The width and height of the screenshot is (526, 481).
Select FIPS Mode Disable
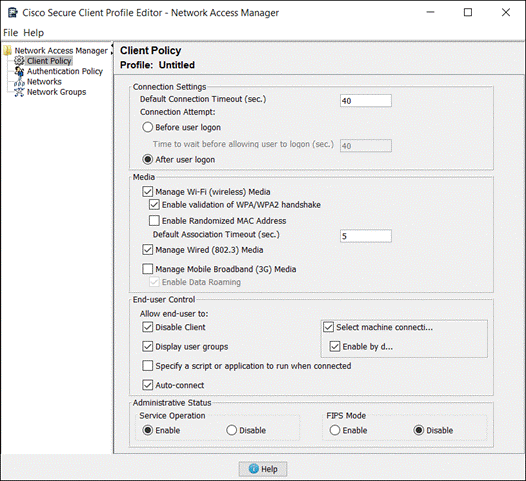pyautogui.click(x=419, y=430)
